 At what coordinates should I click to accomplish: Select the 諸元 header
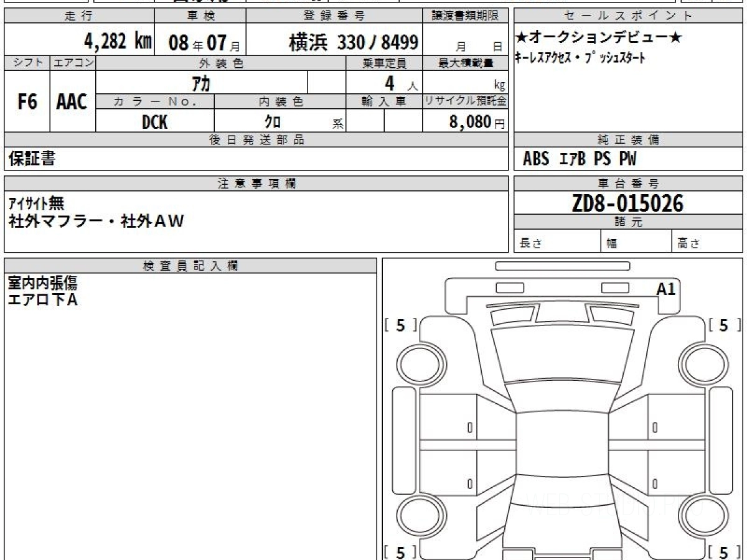coord(628,222)
